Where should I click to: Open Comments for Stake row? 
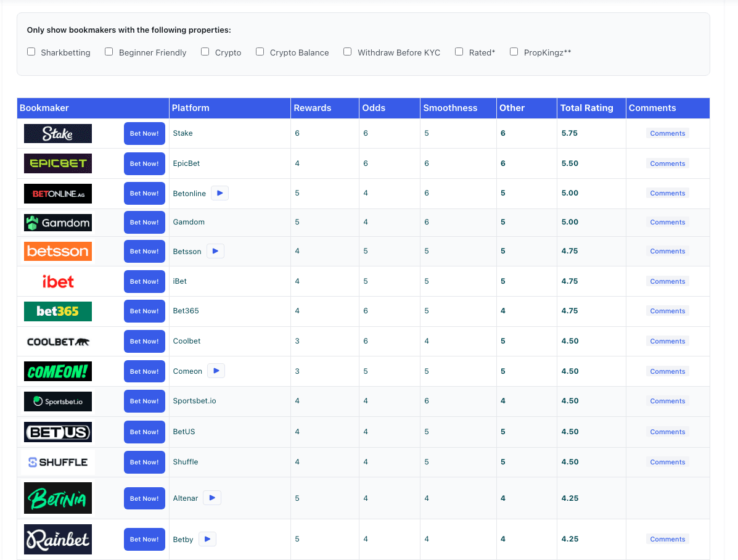pyautogui.click(x=667, y=133)
